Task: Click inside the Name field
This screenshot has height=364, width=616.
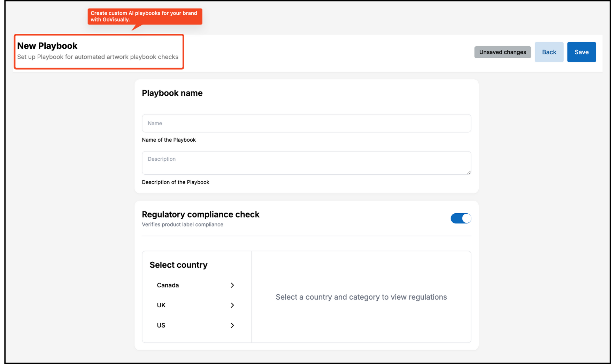Action: click(306, 123)
